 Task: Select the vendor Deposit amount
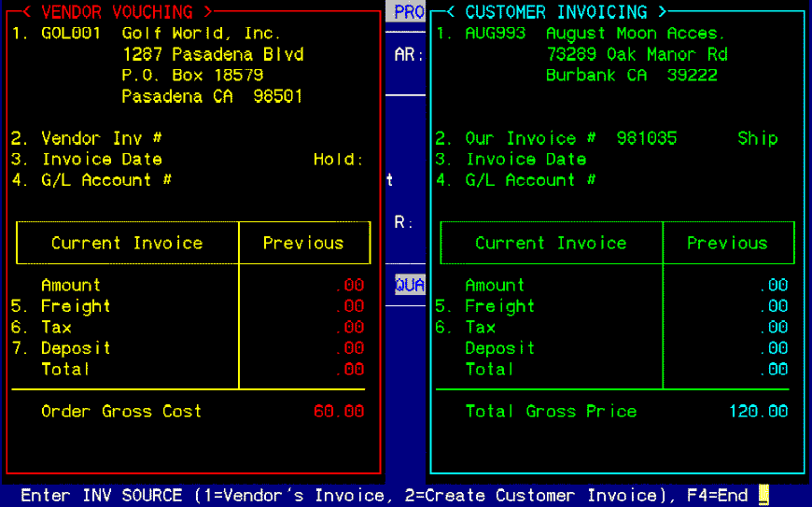click(x=349, y=348)
